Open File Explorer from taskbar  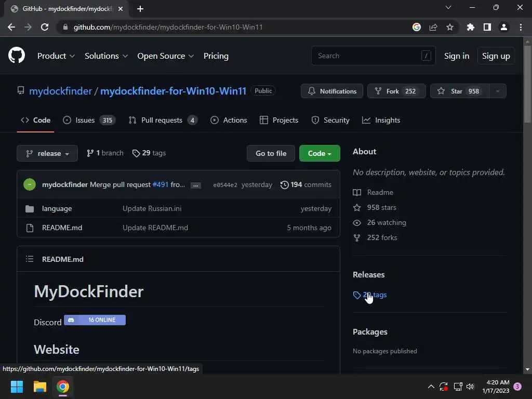click(x=39, y=387)
